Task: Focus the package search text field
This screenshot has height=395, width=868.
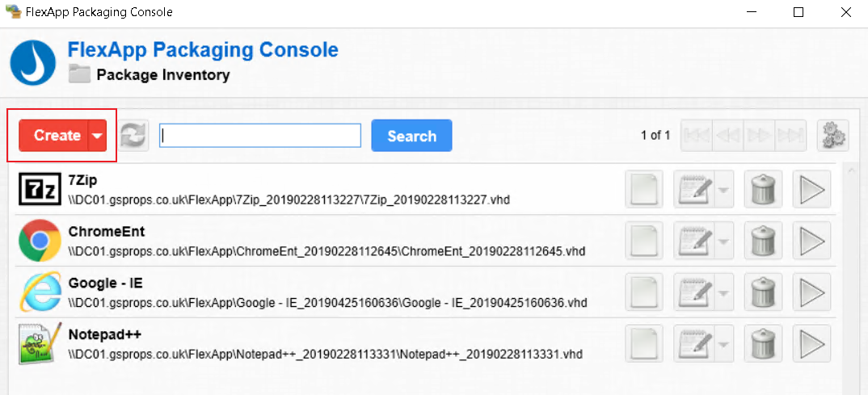Action: pyautogui.click(x=259, y=136)
